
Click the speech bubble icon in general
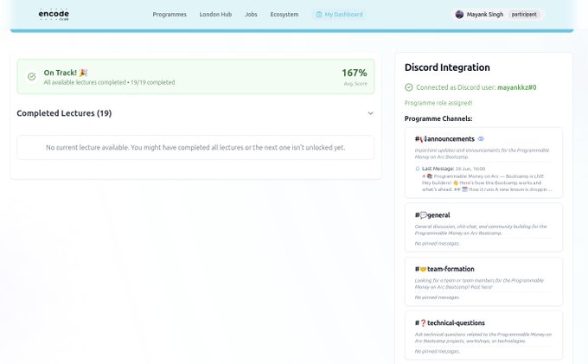pos(424,215)
